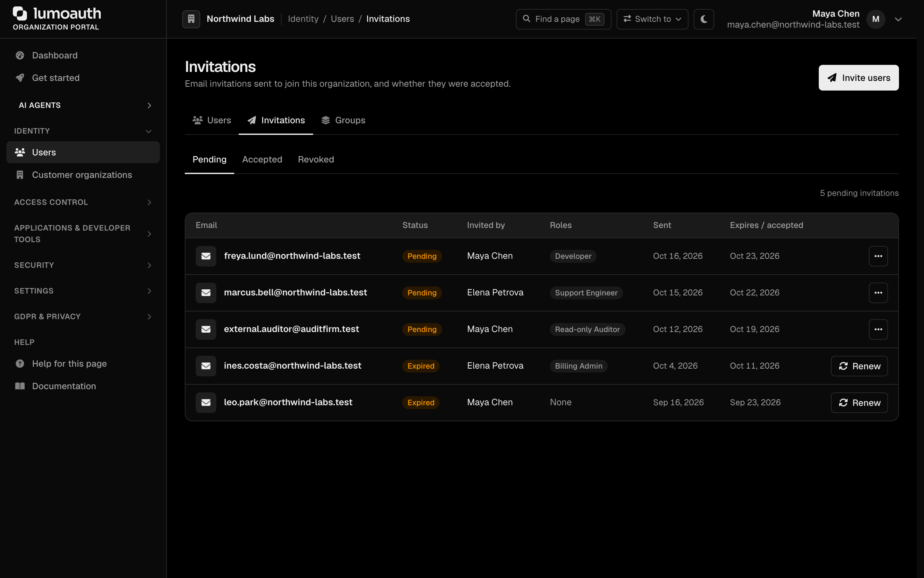The width and height of the screenshot is (924, 578).
Task: Click the Email column header
Action: 206,225
